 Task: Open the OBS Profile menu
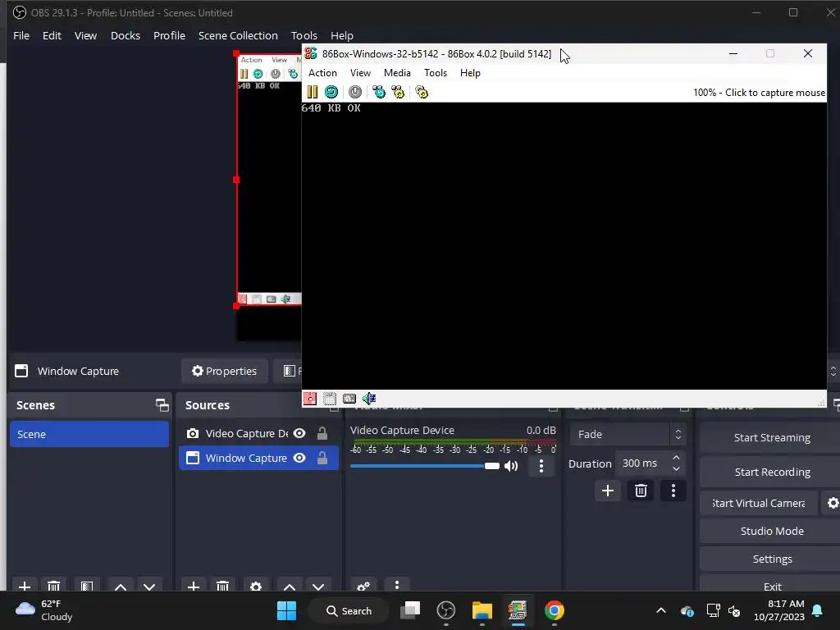(169, 35)
